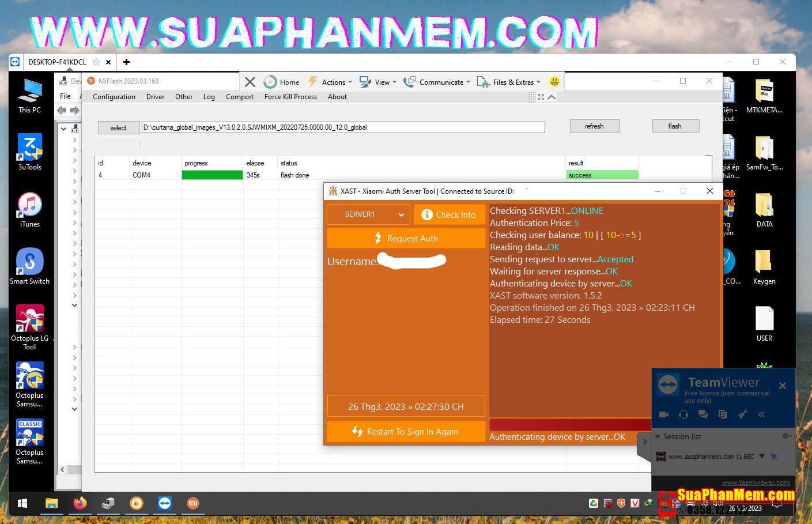Screen dimensions: 812x524
Task: Open the SERVER1 server dropdown
Action: coord(368,214)
